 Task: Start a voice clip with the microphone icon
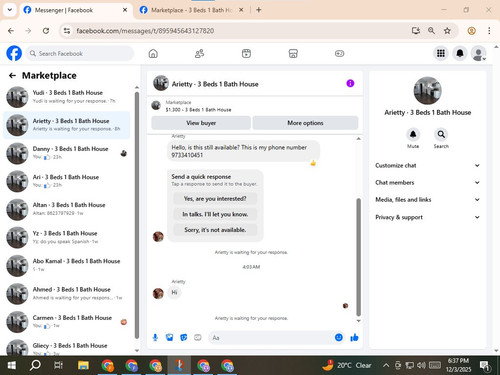click(155, 338)
